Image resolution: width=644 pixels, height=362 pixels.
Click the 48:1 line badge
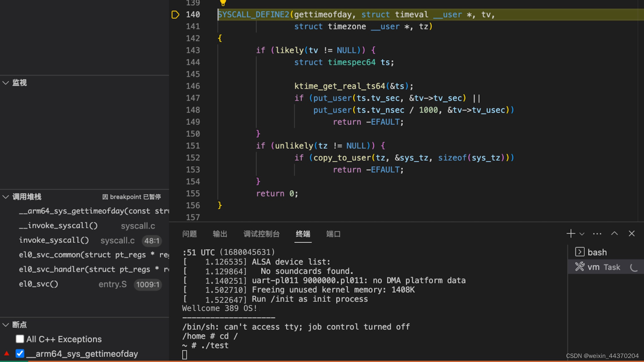(152, 240)
